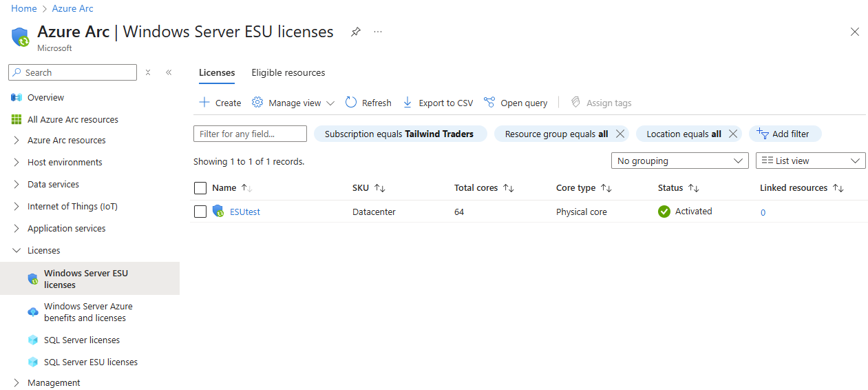Select all rows using header checkbox
The image size is (868, 390).
(x=200, y=188)
